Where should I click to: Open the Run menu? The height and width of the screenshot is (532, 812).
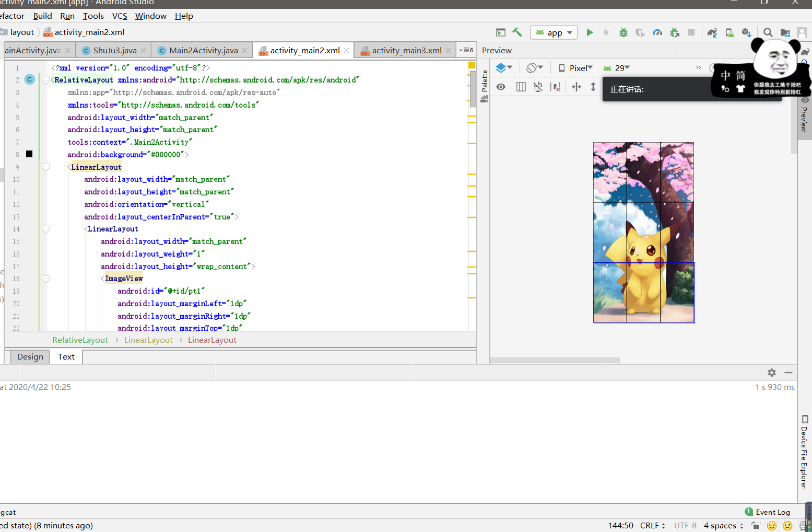[67, 16]
